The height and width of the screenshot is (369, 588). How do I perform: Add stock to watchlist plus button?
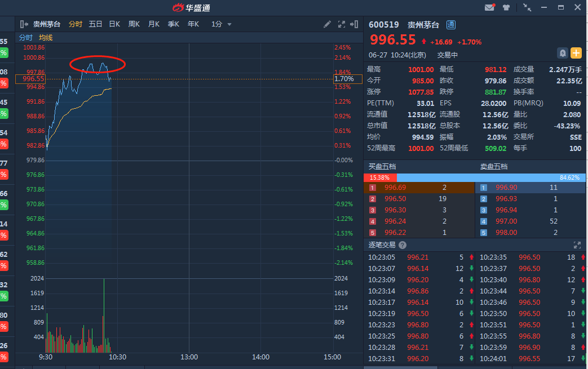tap(576, 53)
